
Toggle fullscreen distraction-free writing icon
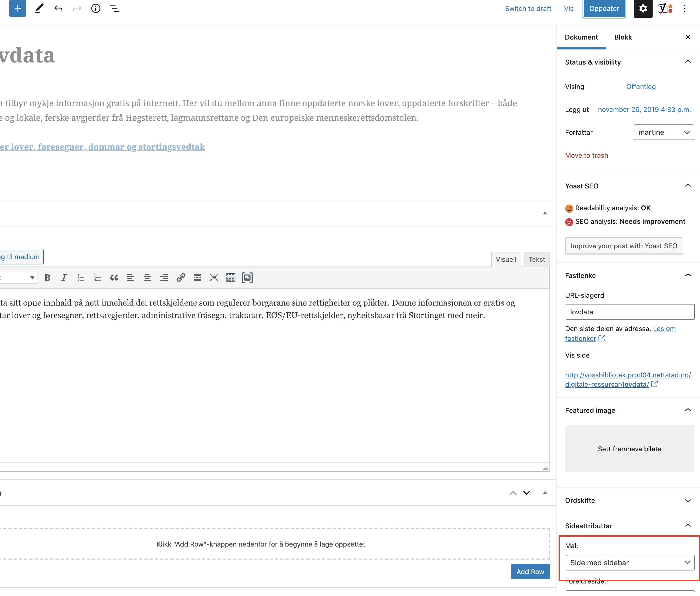pyautogui.click(x=214, y=278)
